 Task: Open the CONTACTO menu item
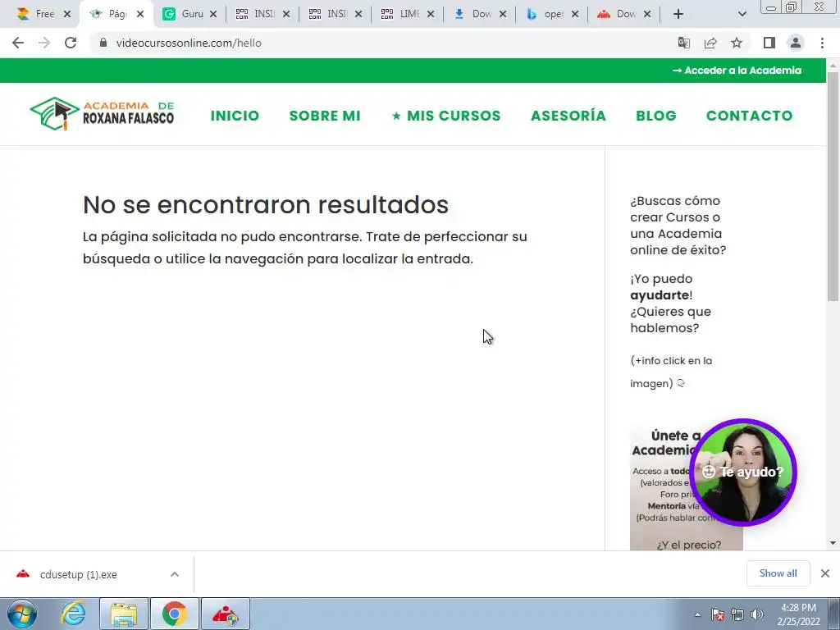pos(749,116)
